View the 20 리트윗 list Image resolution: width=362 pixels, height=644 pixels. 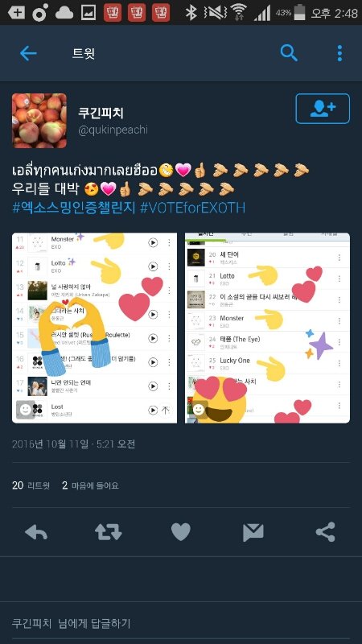pos(31,485)
